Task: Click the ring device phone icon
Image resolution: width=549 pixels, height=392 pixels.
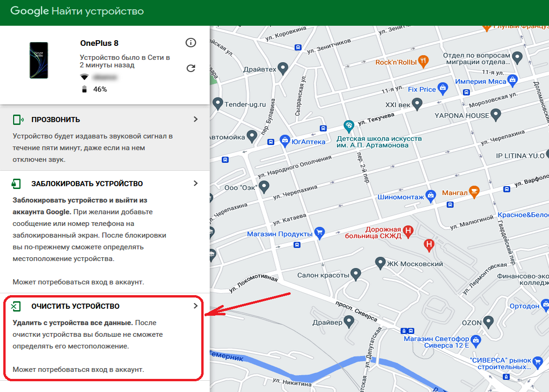Action: (18, 120)
